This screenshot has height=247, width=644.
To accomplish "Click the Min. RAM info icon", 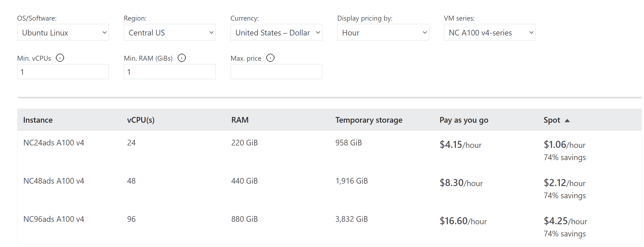I will (x=181, y=58).
